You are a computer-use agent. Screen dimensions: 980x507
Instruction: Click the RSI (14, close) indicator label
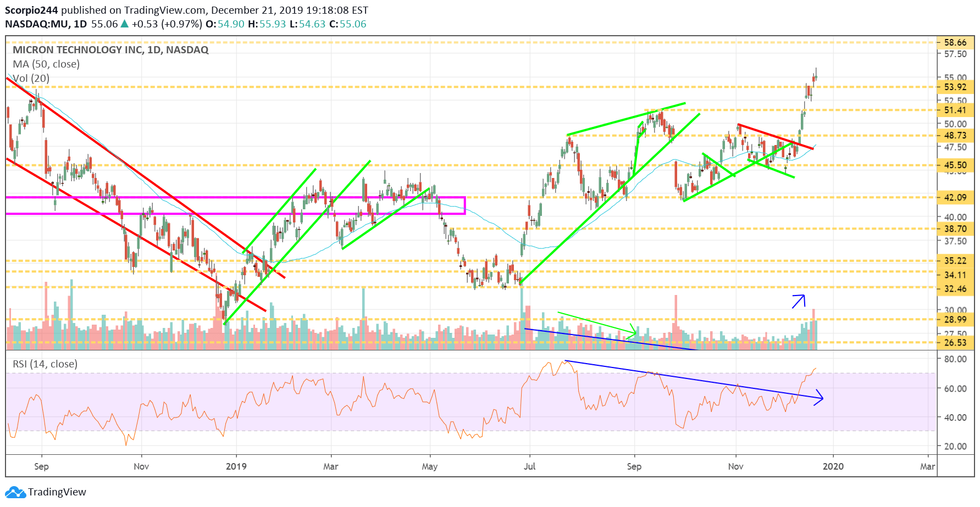[x=45, y=364]
